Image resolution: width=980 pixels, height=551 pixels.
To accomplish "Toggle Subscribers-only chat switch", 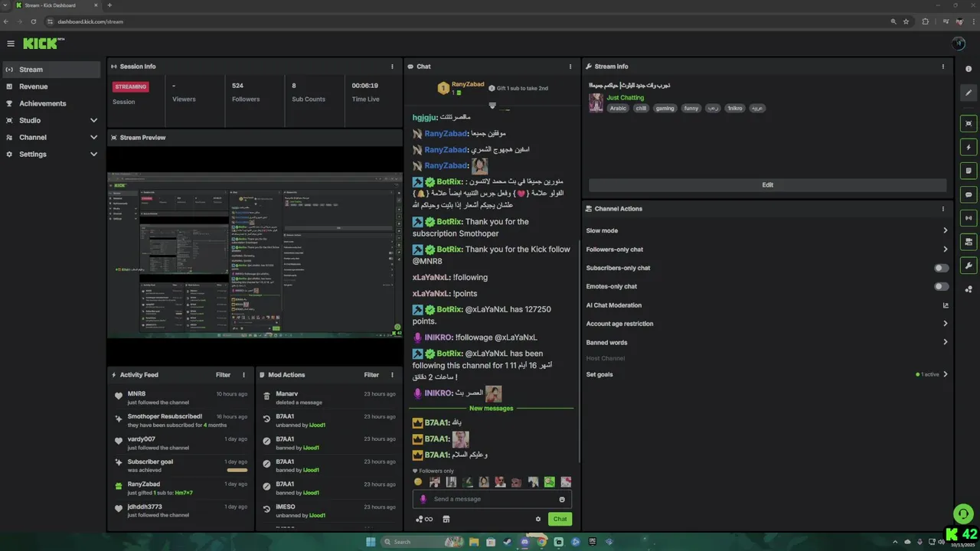I will [x=941, y=268].
